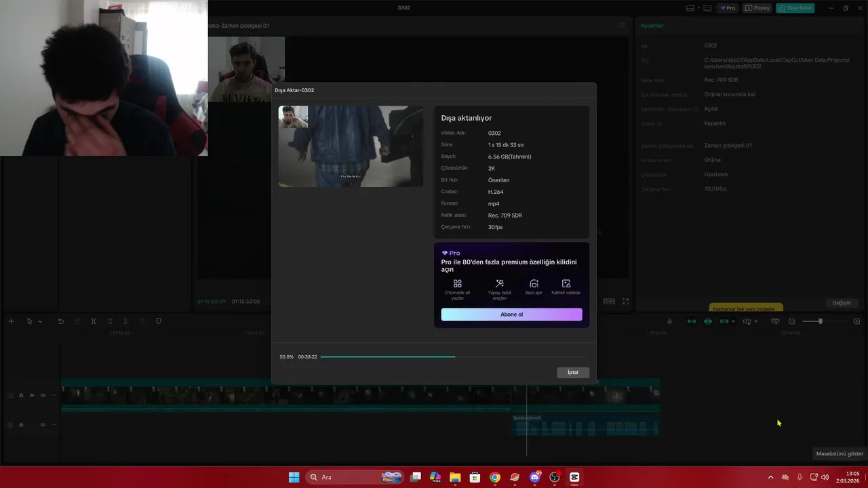Open the player panel hamburger menu
Viewport: 868px width, 488px height.
tap(622, 26)
